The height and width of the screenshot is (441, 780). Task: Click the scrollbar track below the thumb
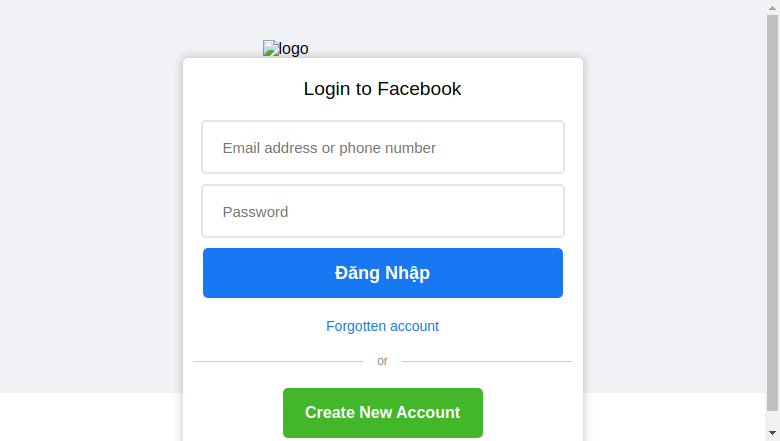point(772,419)
